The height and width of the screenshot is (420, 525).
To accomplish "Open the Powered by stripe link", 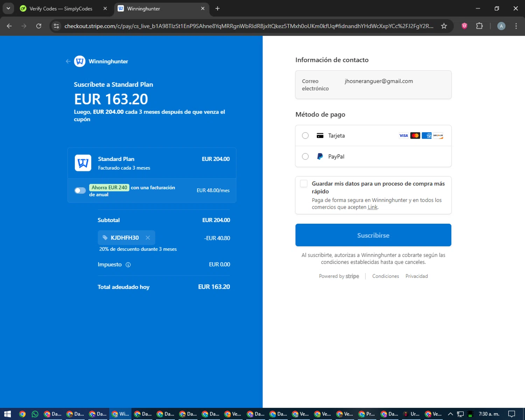I will [x=339, y=276].
